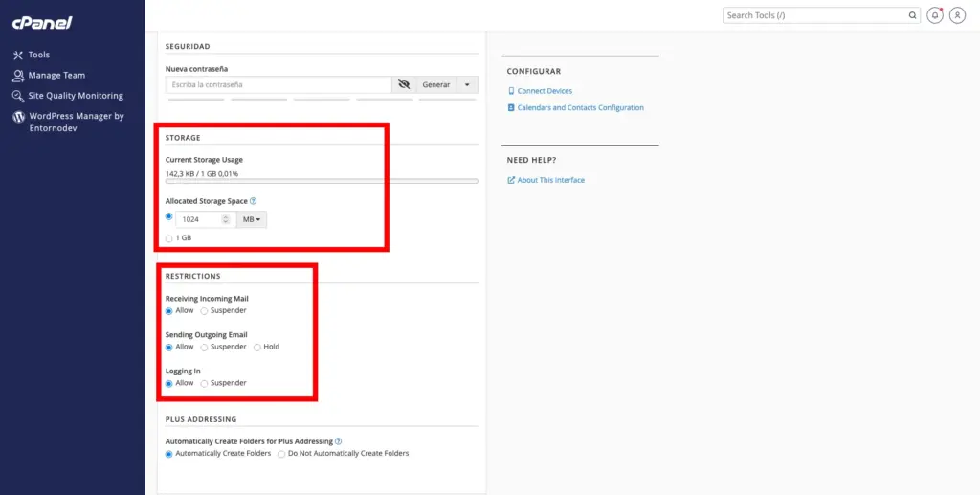Open the user account icon
The image size is (980, 495).
(957, 15)
